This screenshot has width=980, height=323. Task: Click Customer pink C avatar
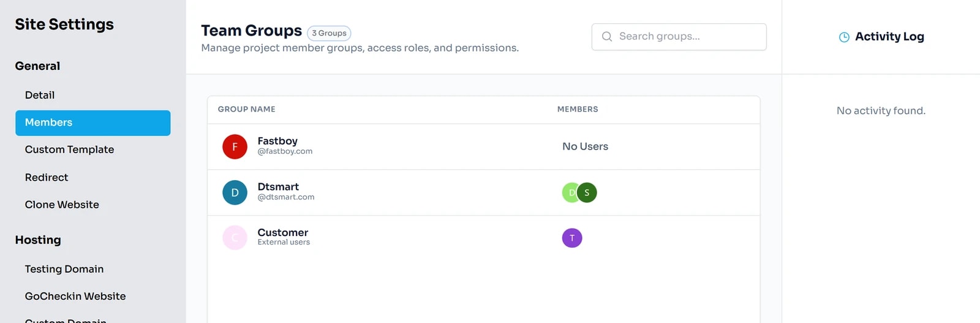tap(235, 238)
